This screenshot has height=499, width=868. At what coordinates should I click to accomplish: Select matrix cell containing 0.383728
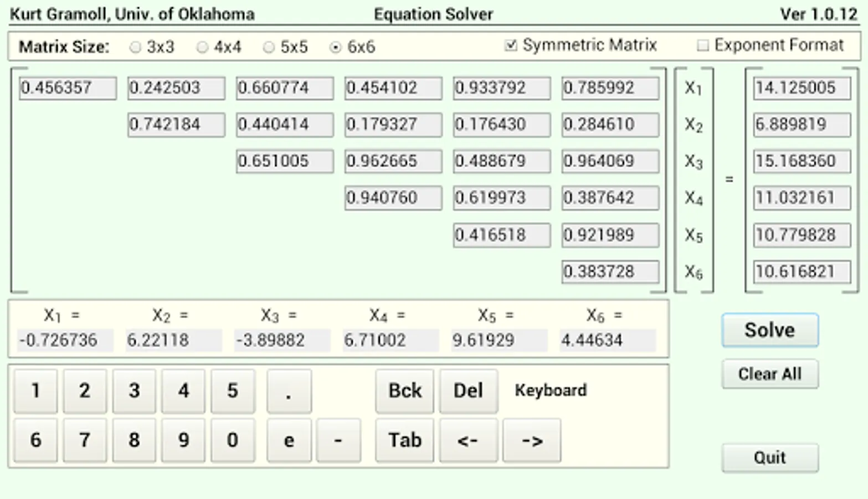(x=610, y=272)
